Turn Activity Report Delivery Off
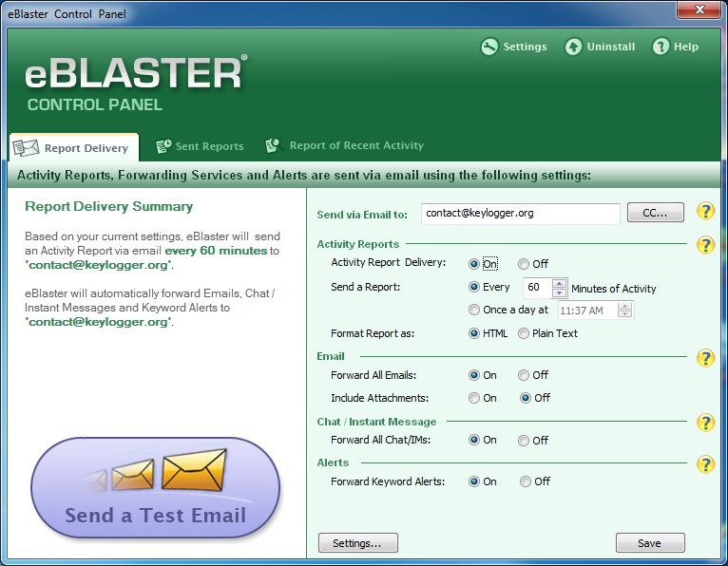 click(x=524, y=264)
